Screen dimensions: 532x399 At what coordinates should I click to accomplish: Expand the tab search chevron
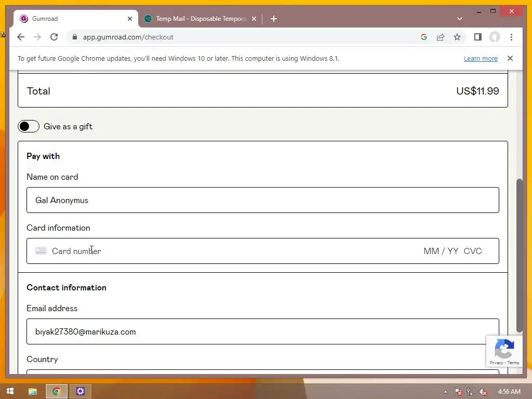tap(459, 19)
